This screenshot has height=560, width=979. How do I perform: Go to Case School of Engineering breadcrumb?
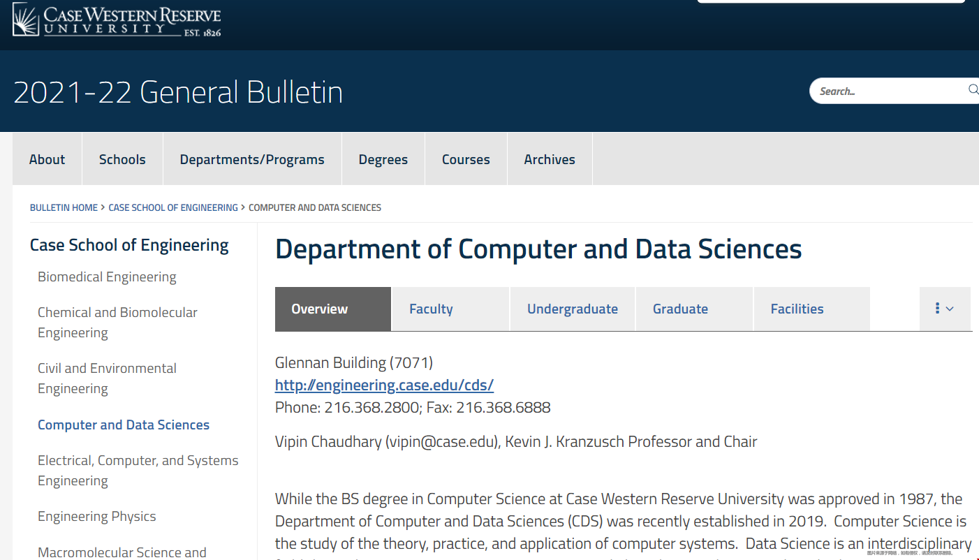click(173, 207)
